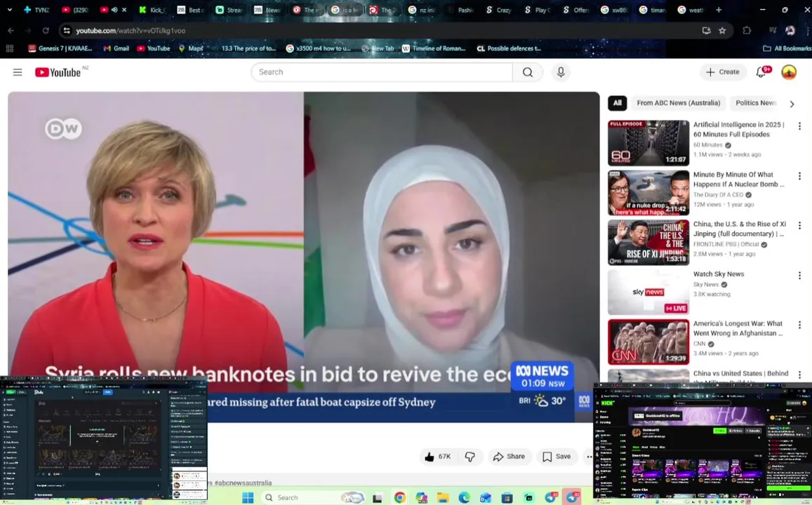The height and width of the screenshot is (505, 812).
Task: Open the Chrome apps grid shortcut
Action: point(9,48)
